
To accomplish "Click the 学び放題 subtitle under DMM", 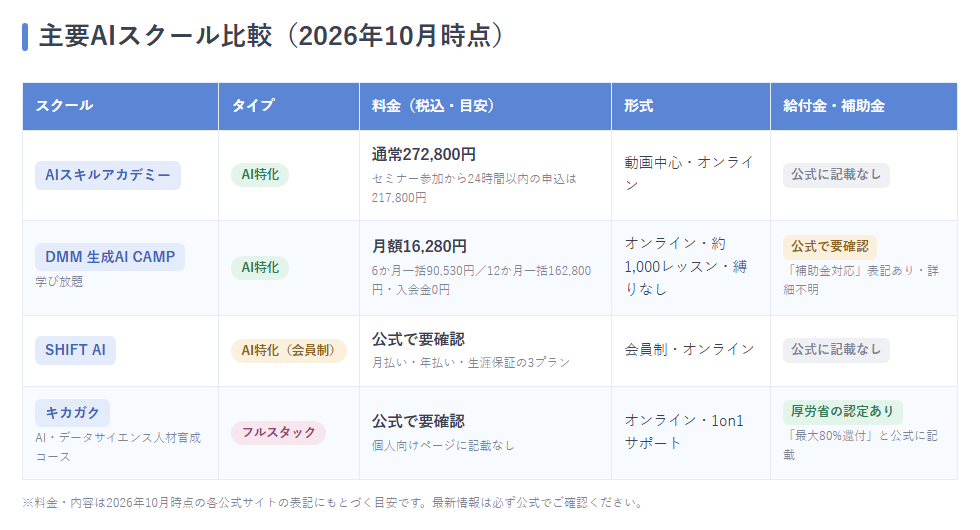I will click(x=59, y=281).
